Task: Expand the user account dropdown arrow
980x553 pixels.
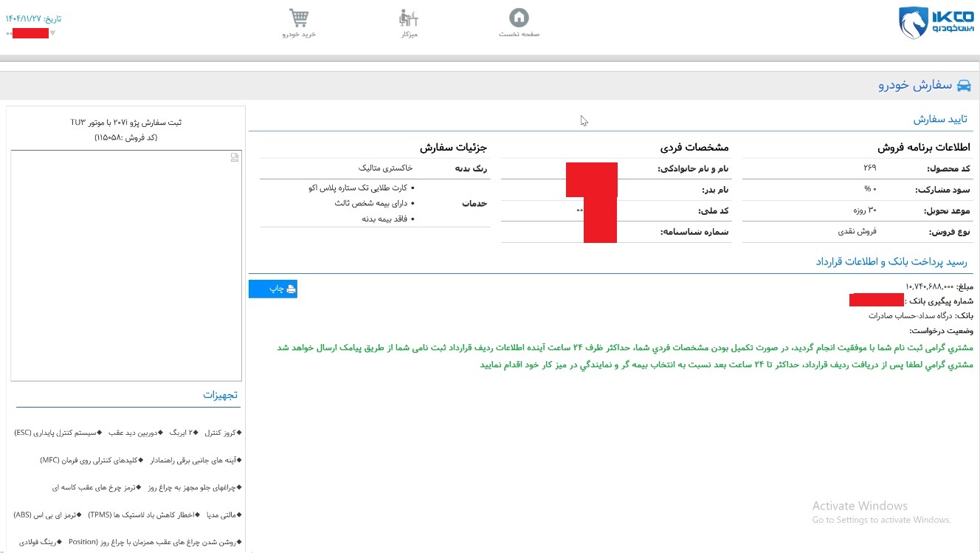Action: pyautogui.click(x=52, y=33)
